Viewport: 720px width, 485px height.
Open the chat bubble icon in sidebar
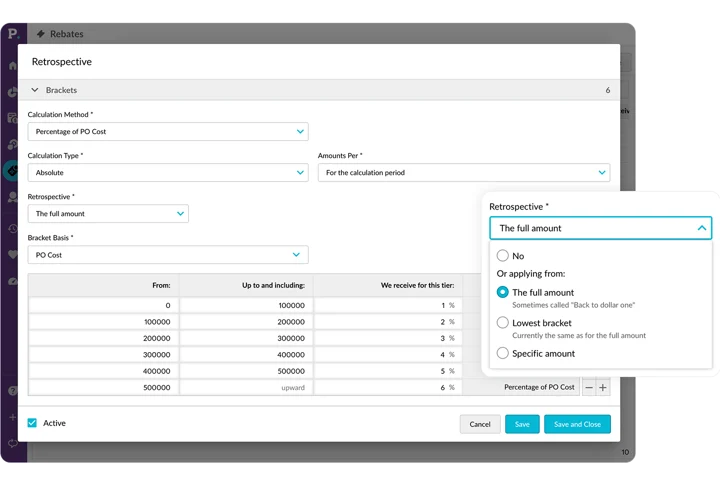[12, 443]
